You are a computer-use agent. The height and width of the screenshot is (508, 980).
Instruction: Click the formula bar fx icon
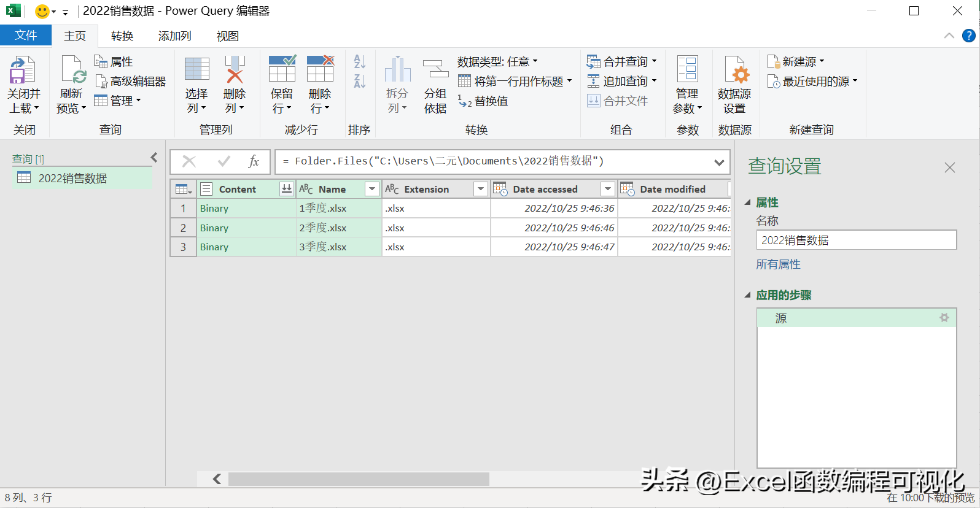[x=254, y=161]
